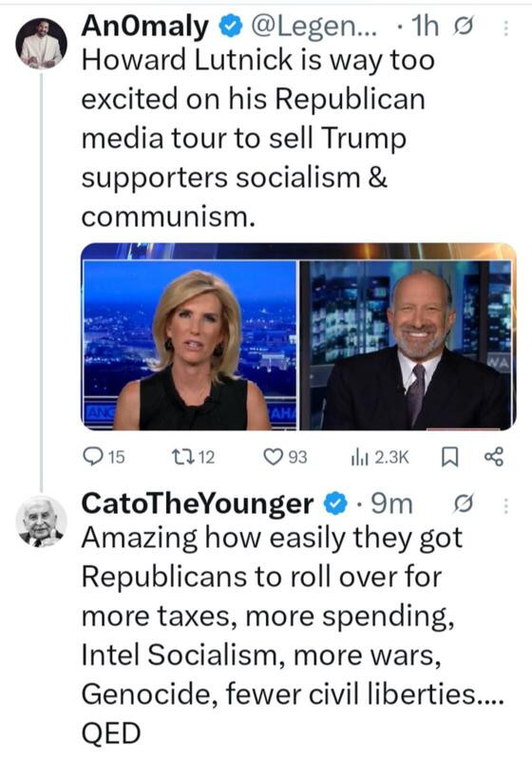The width and height of the screenshot is (532, 760).
Task: Open the three-dot menu on An0maly's post
Action: tap(505, 28)
